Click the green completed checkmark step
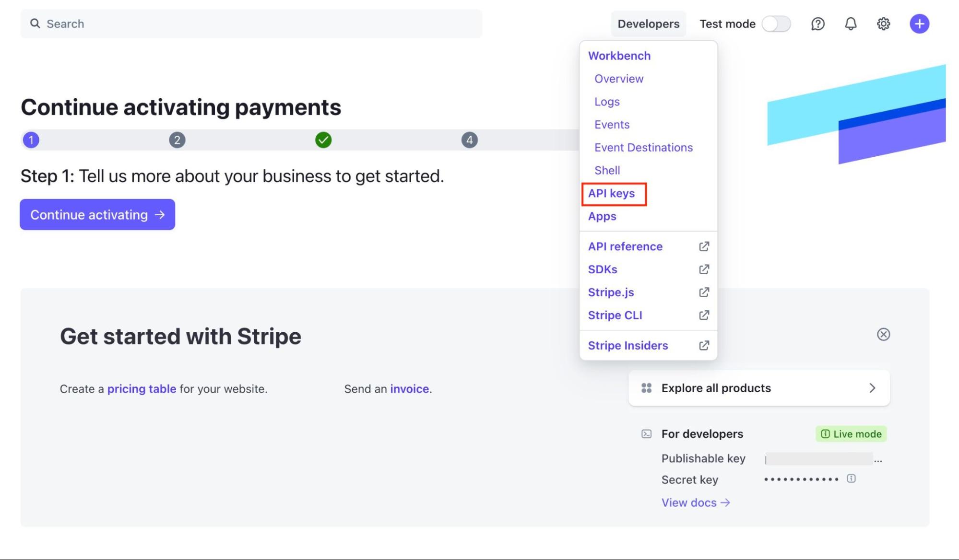959x560 pixels. (323, 140)
